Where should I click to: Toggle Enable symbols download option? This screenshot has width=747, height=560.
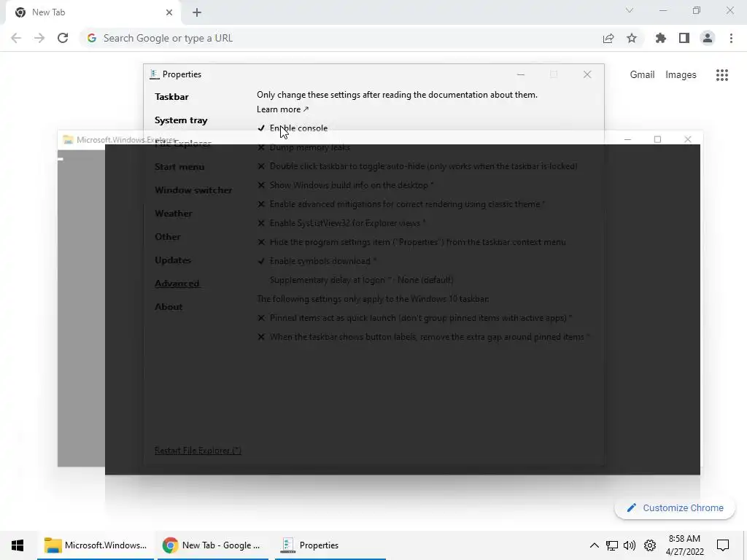(x=317, y=262)
